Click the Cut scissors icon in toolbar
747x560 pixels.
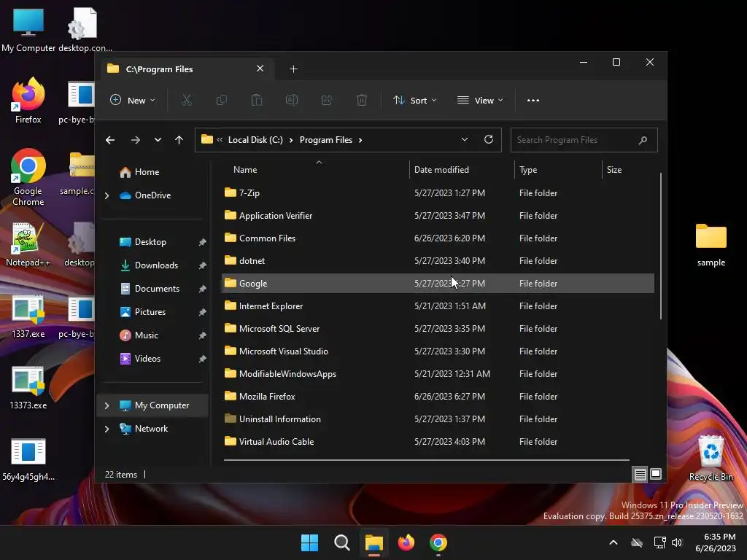(x=186, y=101)
